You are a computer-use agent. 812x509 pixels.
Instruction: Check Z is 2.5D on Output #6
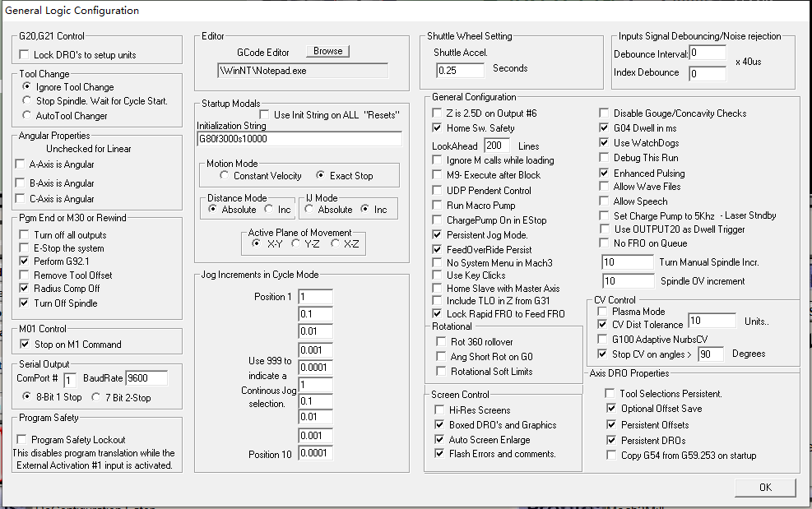click(437, 113)
